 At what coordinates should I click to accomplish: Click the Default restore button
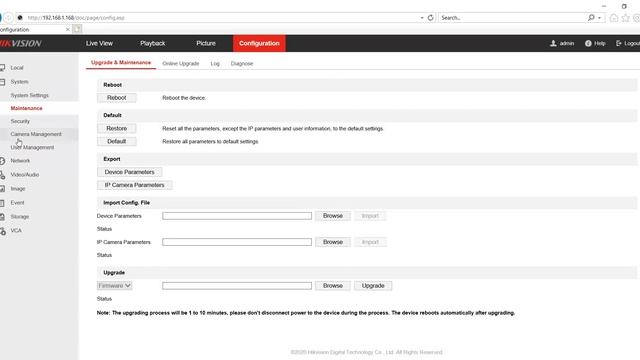116,141
